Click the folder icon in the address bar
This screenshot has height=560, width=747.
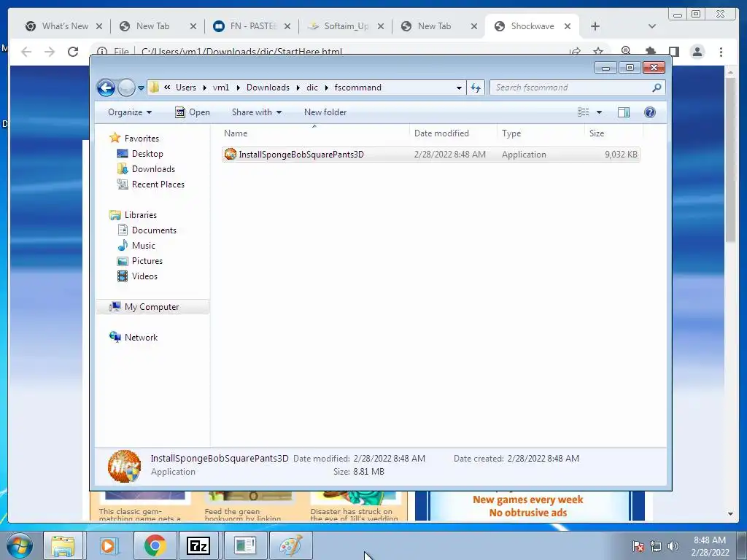(155, 87)
